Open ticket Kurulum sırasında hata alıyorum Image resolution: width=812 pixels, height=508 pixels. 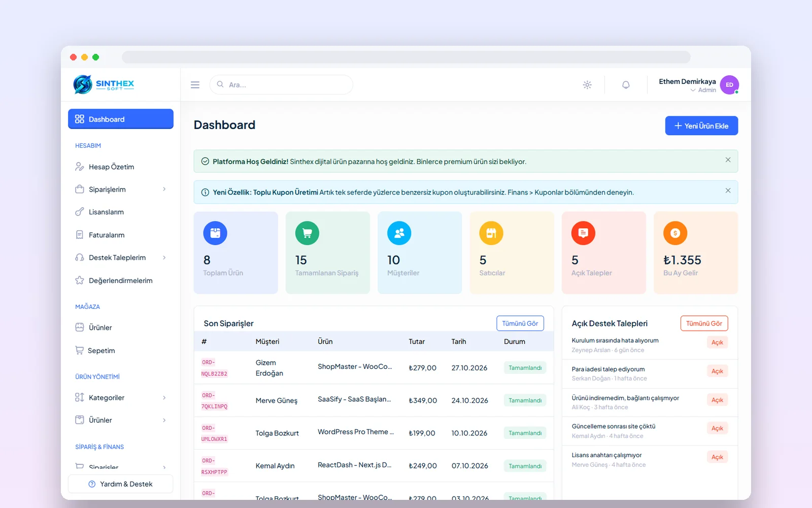(615, 340)
